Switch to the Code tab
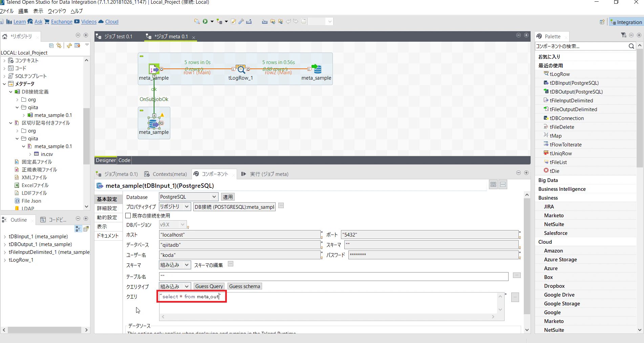Viewport: 644px width, 343px height. point(124,160)
